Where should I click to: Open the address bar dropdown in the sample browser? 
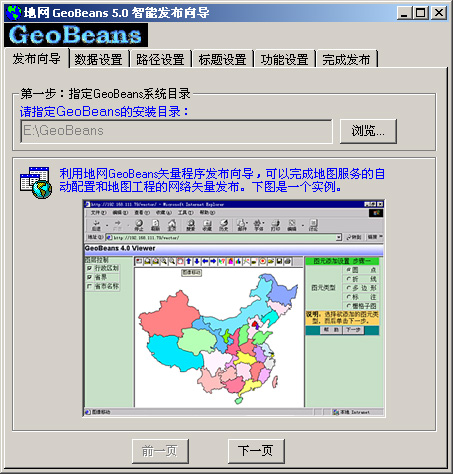[x=339, y=237]
